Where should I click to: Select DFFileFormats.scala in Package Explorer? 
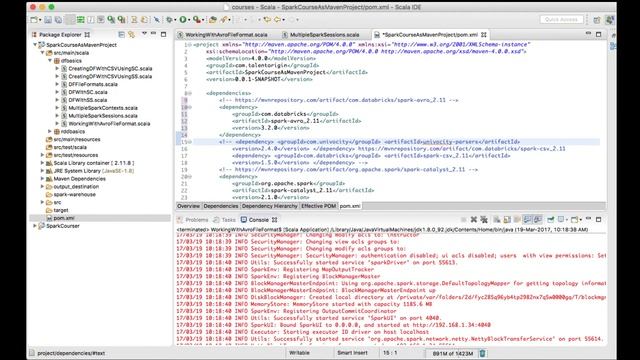(x=93, y=84)
